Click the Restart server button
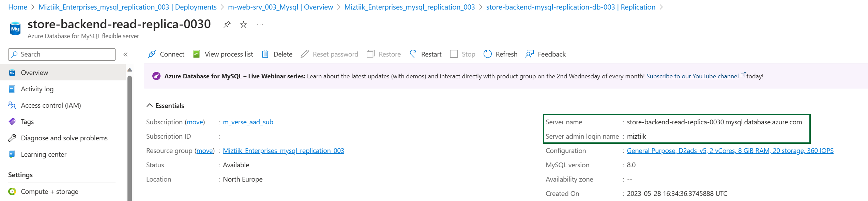The image size is (868, 201). coord(425,54)
